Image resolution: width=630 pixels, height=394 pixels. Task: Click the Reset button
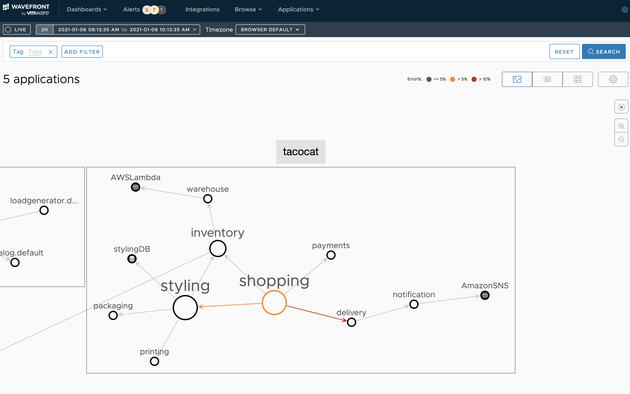tap(564, 51)
